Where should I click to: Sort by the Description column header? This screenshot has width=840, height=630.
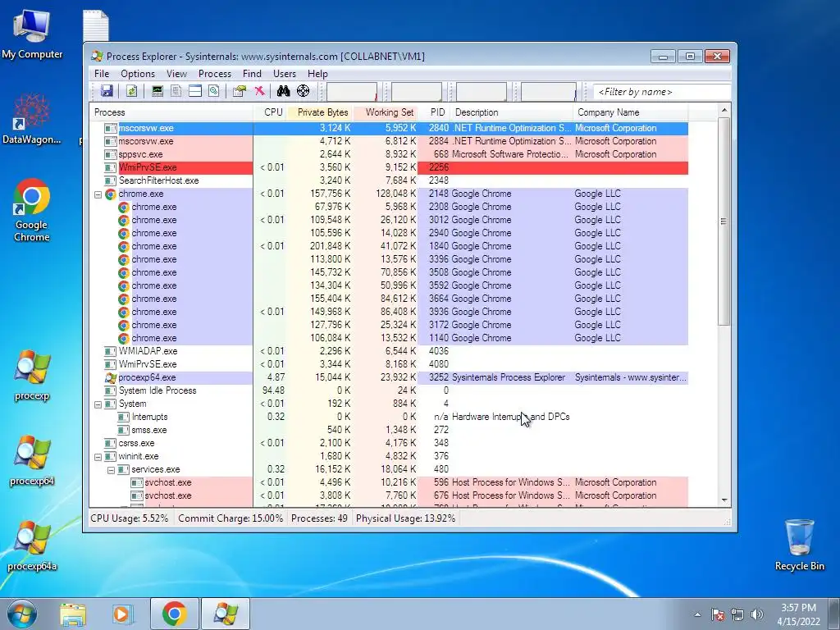[512, 112]
